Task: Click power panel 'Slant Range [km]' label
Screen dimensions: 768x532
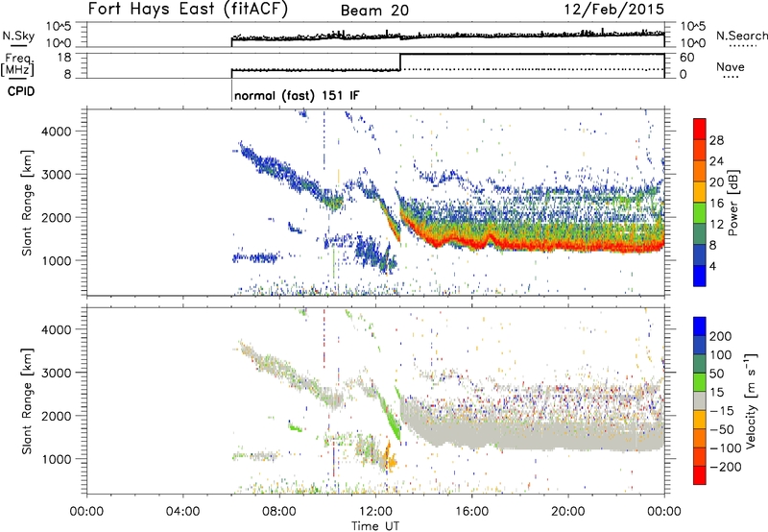Action: coord(27,203)
